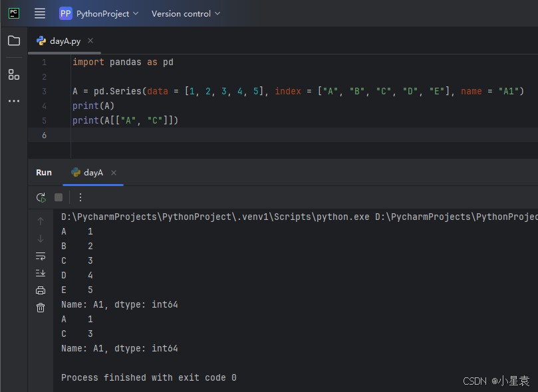Show more tool windows ellipsis

pyautogui.click(x=14, y=101)
